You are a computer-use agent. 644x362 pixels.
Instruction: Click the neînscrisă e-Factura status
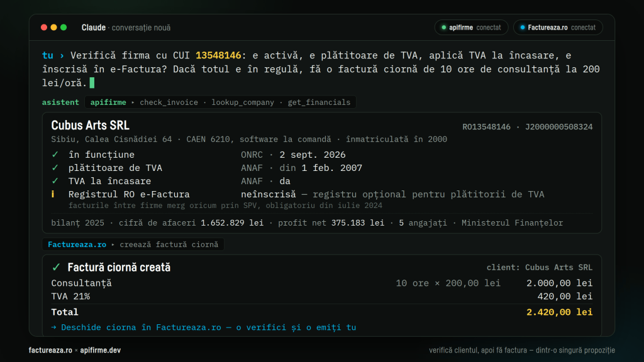tap(268, 194)
